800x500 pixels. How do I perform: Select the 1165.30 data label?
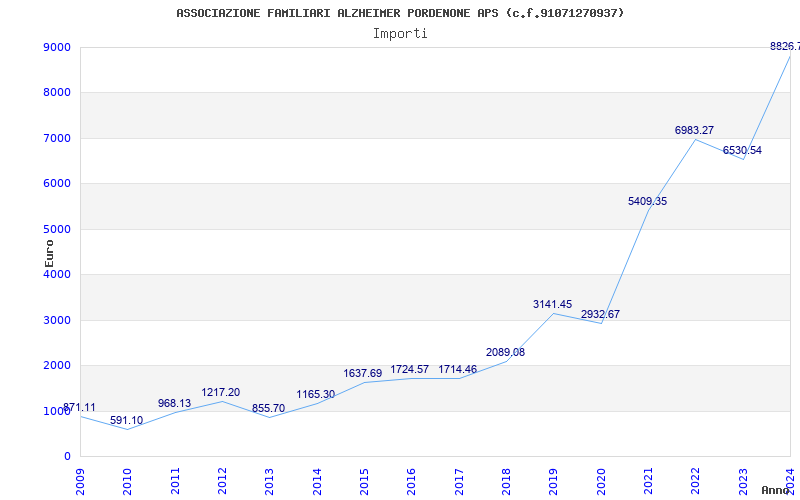coord(316,394)
